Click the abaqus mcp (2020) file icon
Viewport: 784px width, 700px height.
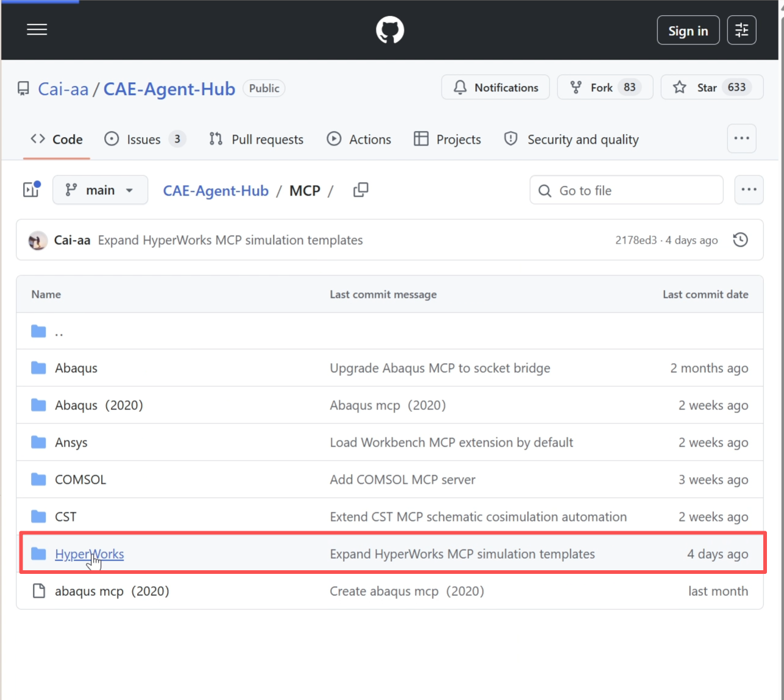(x=39, y=591)
